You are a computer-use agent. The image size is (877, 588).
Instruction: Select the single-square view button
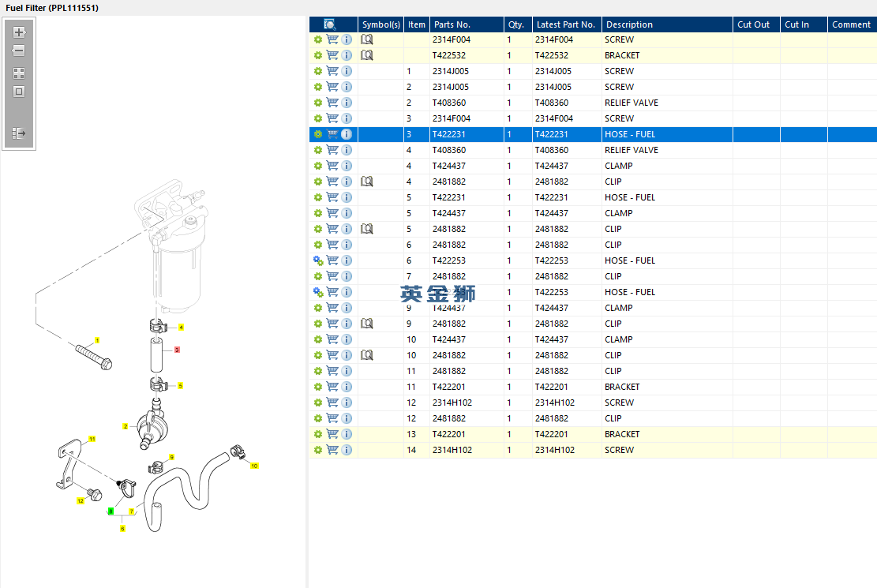pyautogui.click(x=19, y=92)
